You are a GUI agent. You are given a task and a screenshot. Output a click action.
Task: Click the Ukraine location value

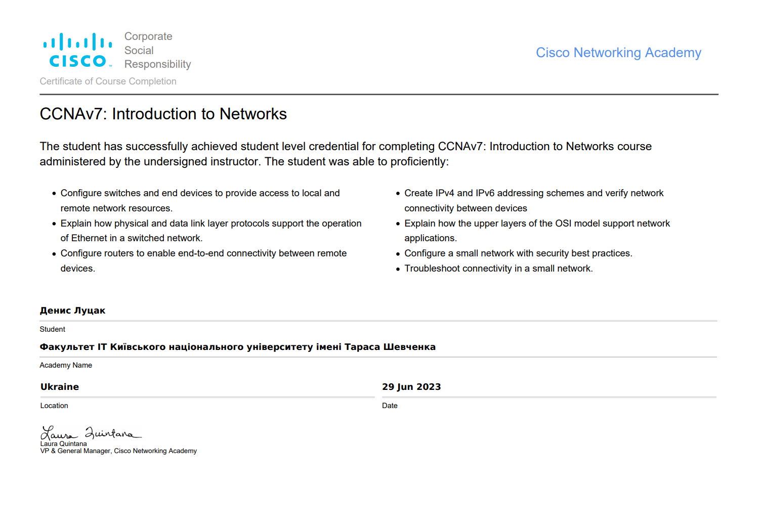click(60, 387)
